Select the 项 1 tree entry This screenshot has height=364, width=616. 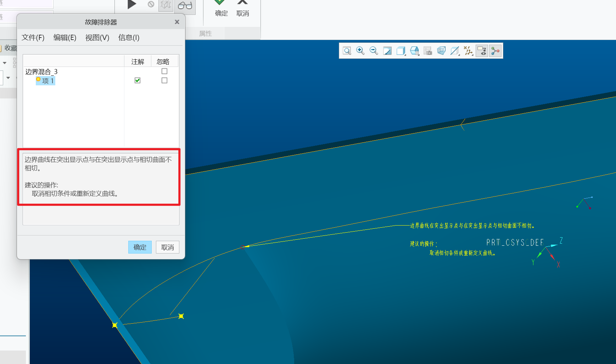(47, 81)
